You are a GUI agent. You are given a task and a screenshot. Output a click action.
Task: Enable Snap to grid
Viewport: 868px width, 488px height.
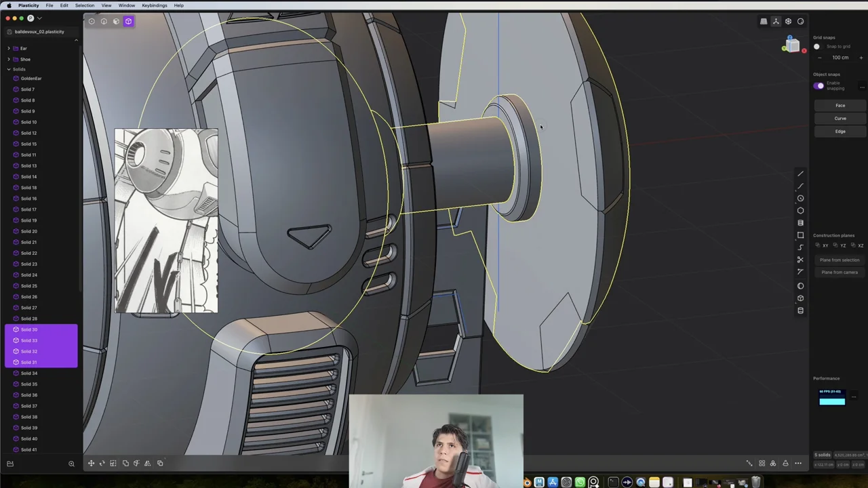tap(816, 46)
